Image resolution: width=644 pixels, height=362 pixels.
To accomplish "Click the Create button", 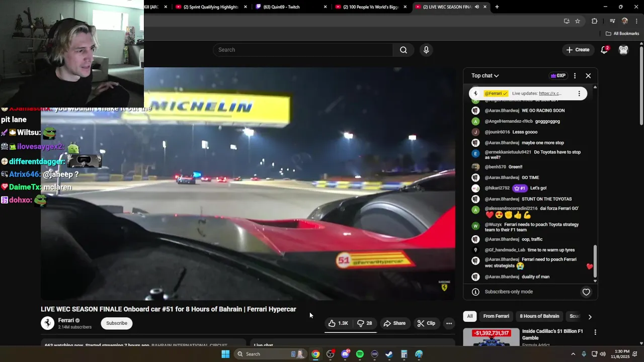I will click(578, 50).
